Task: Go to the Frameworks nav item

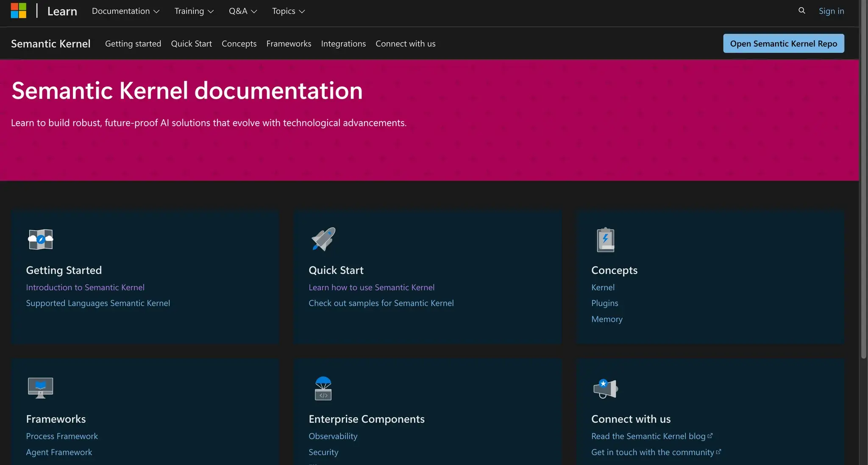Action: pos(289,44)
